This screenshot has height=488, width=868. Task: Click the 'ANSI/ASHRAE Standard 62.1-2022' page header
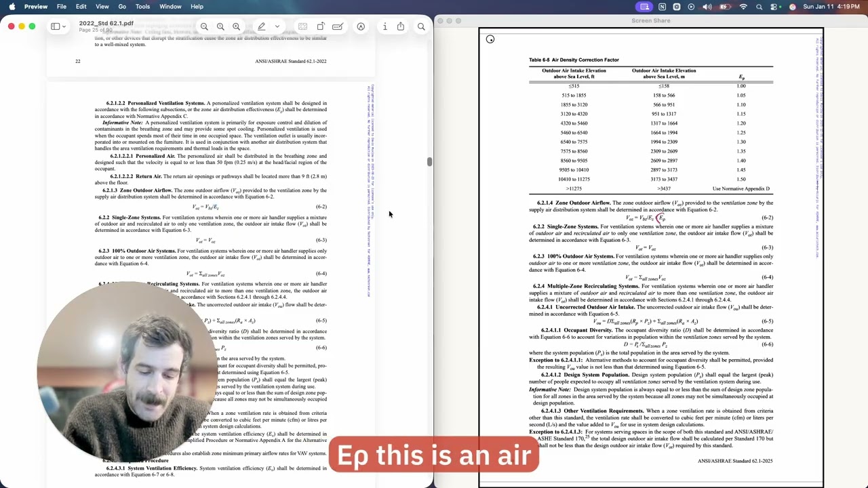coord(291,62)
